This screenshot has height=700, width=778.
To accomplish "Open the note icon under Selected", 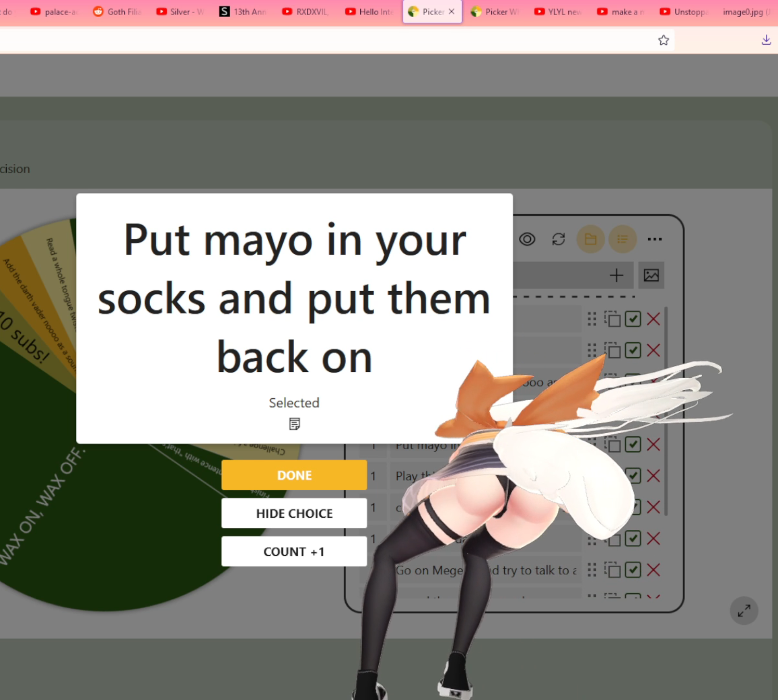I will [x=294, y=424].
